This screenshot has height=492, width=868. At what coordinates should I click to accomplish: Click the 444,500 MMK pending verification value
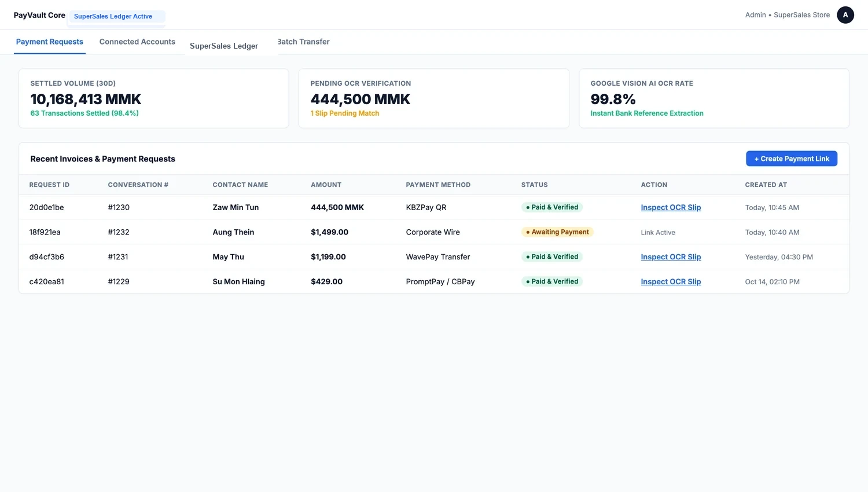coord(360,100)
